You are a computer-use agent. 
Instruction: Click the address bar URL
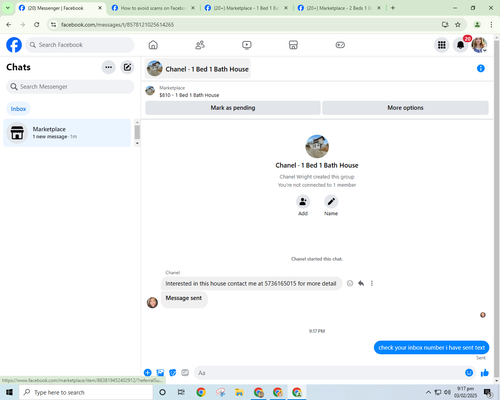[x=117, y=25]
